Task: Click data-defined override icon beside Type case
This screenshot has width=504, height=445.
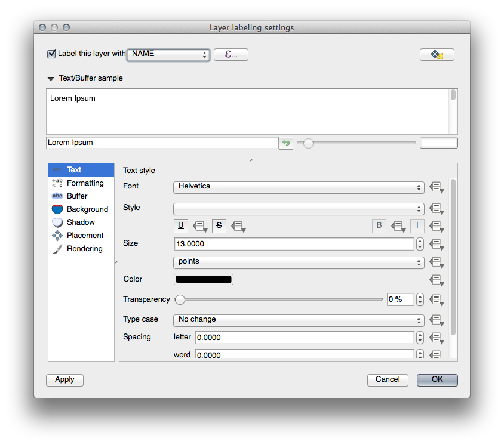Action: point(437,320)
